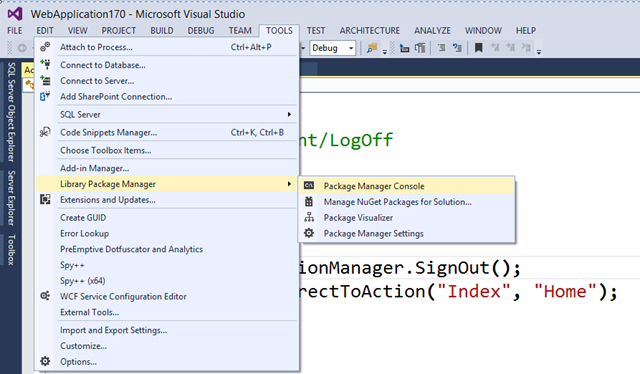The height and width of the screenshot is (374, 640).
Task: Open the dropdown arrow left of Debug
Action: 303,48
